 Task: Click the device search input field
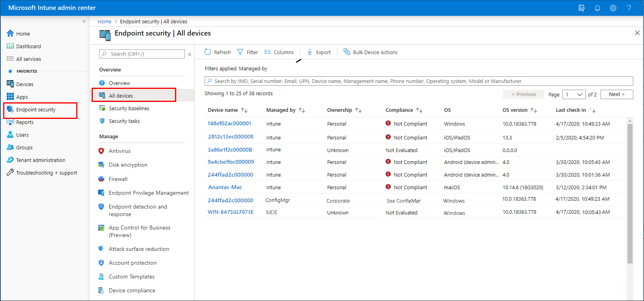tap(419, 81)
